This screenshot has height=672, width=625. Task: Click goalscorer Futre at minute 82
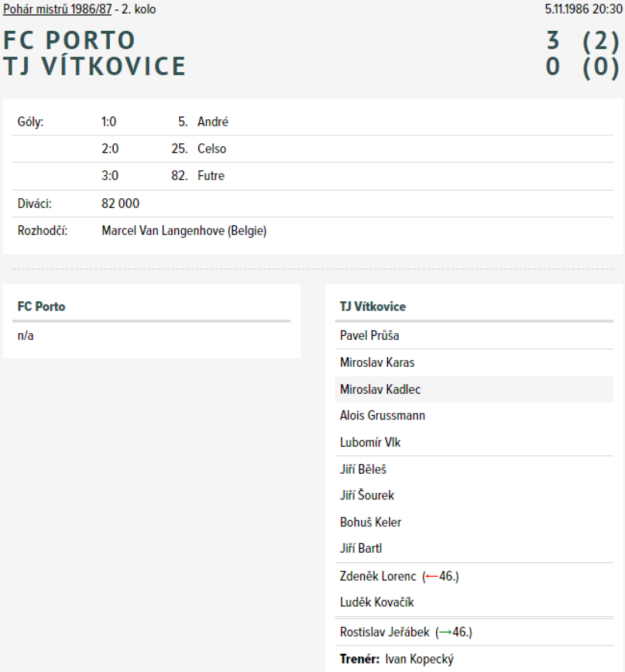pyautogui.click(x=211, y=176)
